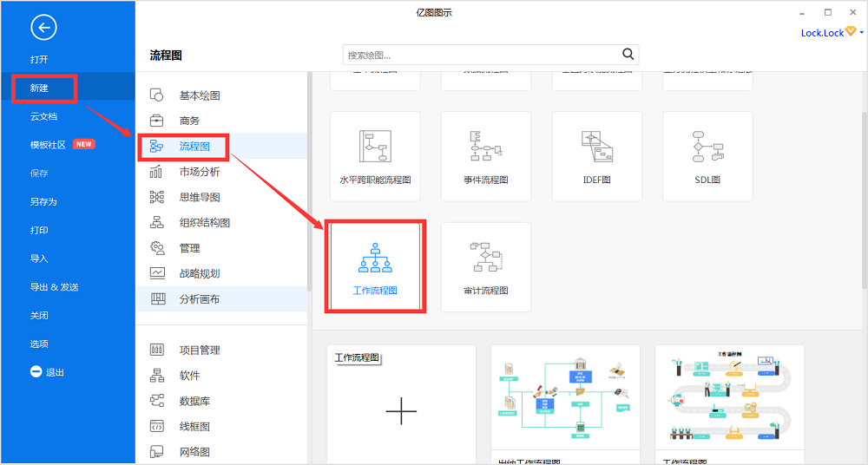
Task: Choose the 审计流程图 template tile
Action: pos(486,267)
